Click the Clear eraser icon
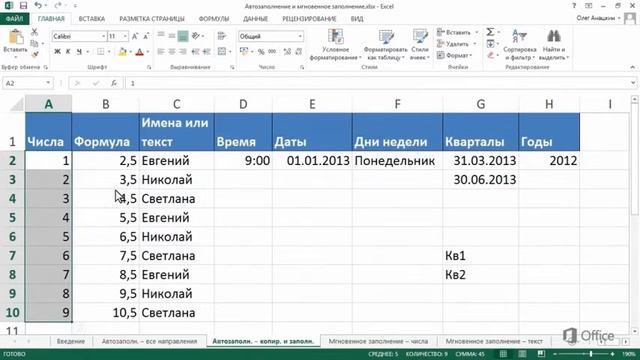The image size is (640, 360). tap(491, 55)
